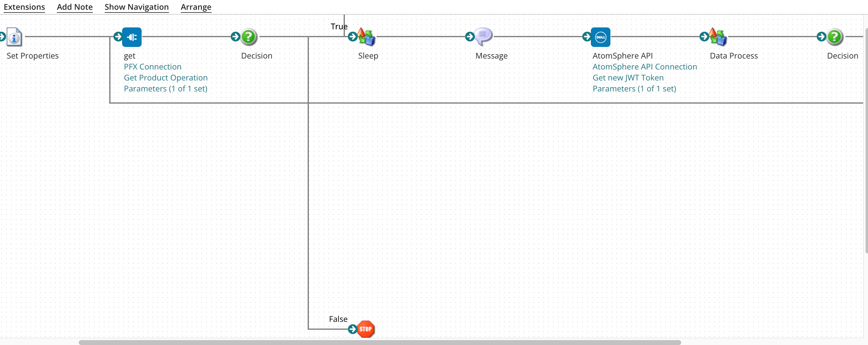Viewport: 868px width, 345px height.
Task: Click the arrow connector entering Stop shape
Action: click(353, 329)
